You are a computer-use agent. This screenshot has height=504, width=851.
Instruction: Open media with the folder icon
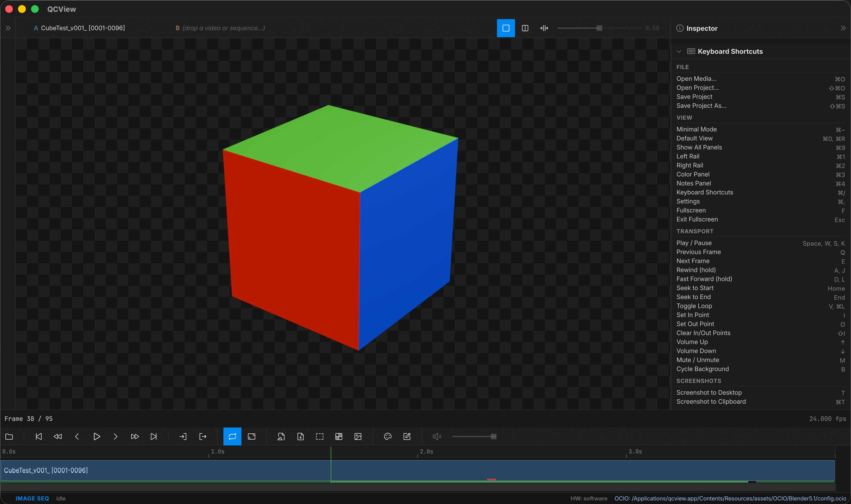click(9, 436)
